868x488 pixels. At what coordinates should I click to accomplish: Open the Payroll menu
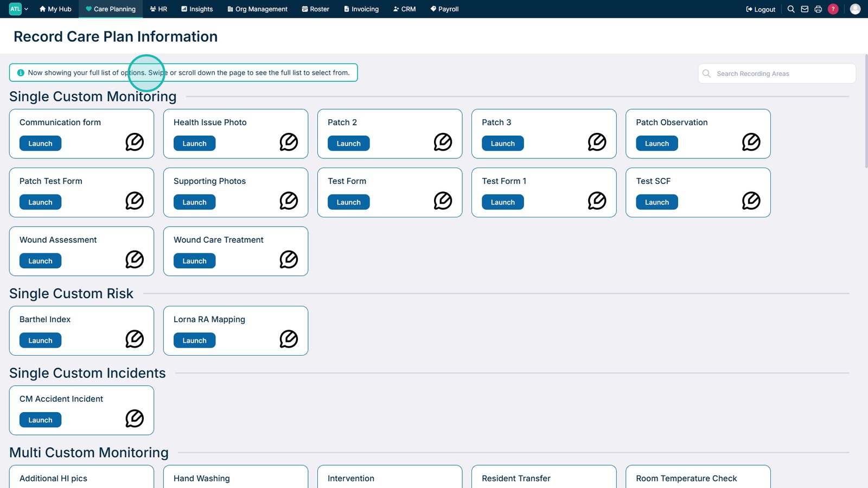click(445, 9)
